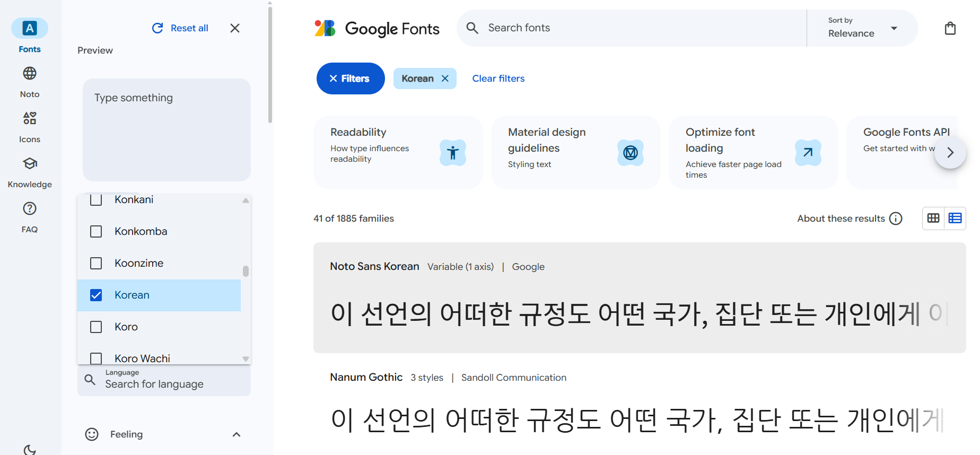Open the Fonts section in sidebar
This screenshot has height=455, width=980.
tap(30, 36)
